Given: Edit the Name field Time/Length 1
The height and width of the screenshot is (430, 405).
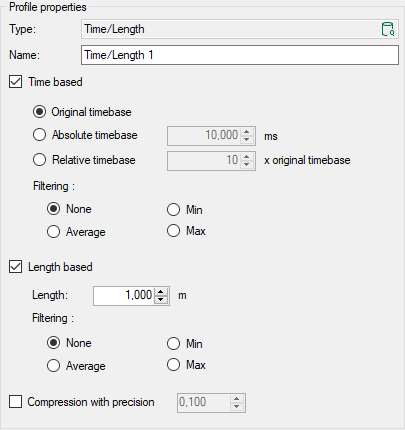Looking at the screenshot, I should [240, 55].
